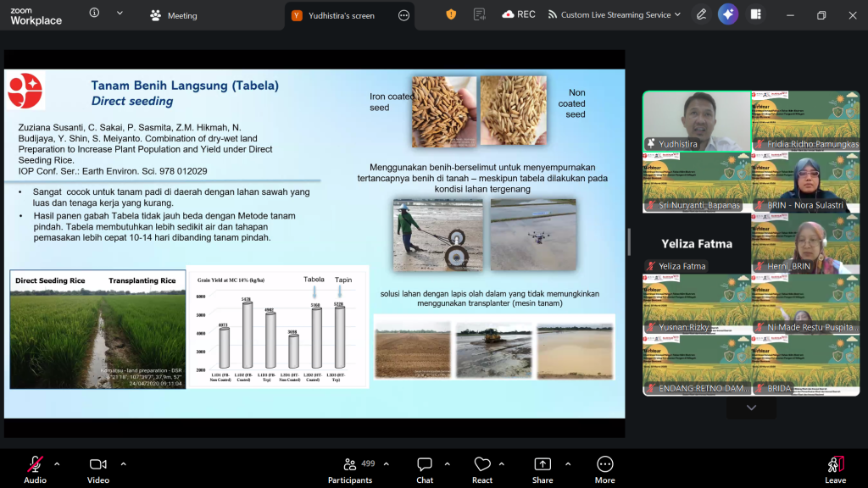Show more participants with down chevron
Image resolution: width=868 pixels, height=488 pixels.
pyautogui.click(x=751, y=408)
